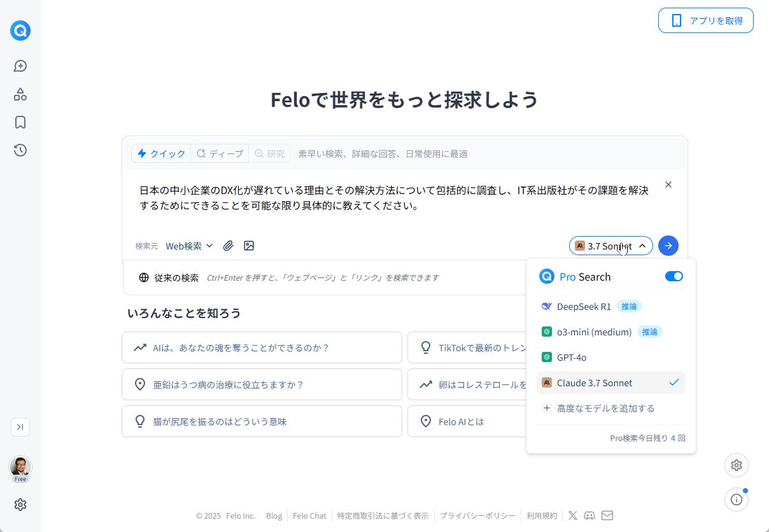Open the Blog footer link
769x532 pixels.
[274, 515]
